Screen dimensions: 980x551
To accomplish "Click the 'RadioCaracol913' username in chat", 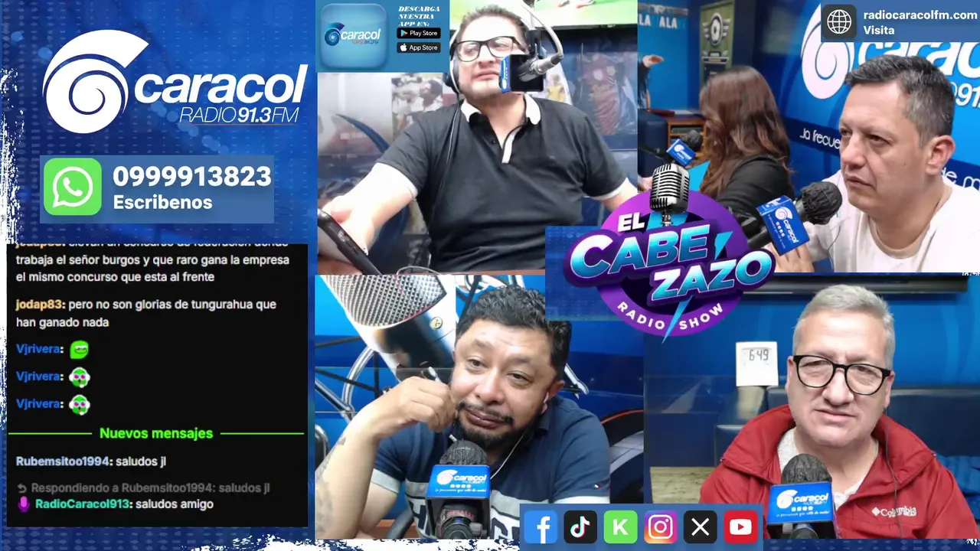I will point(83,504).
